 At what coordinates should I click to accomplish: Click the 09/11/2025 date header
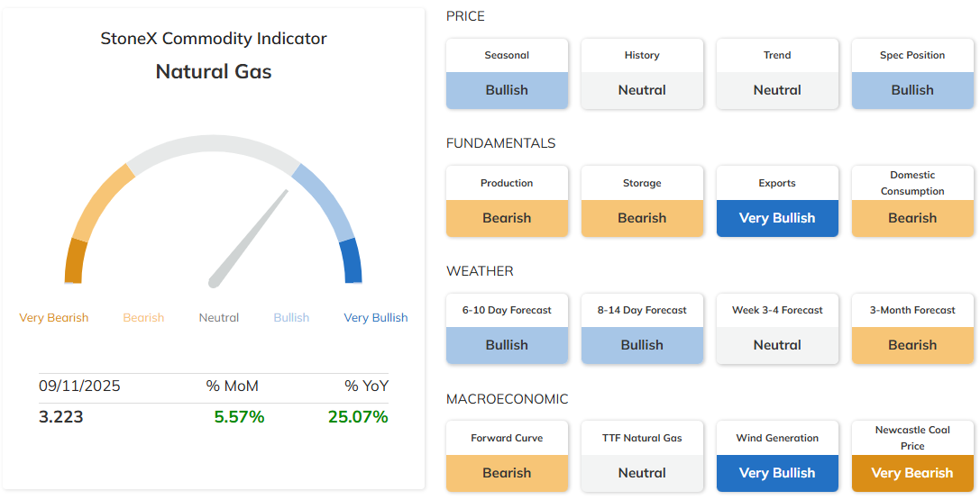(x=79, y=386)
